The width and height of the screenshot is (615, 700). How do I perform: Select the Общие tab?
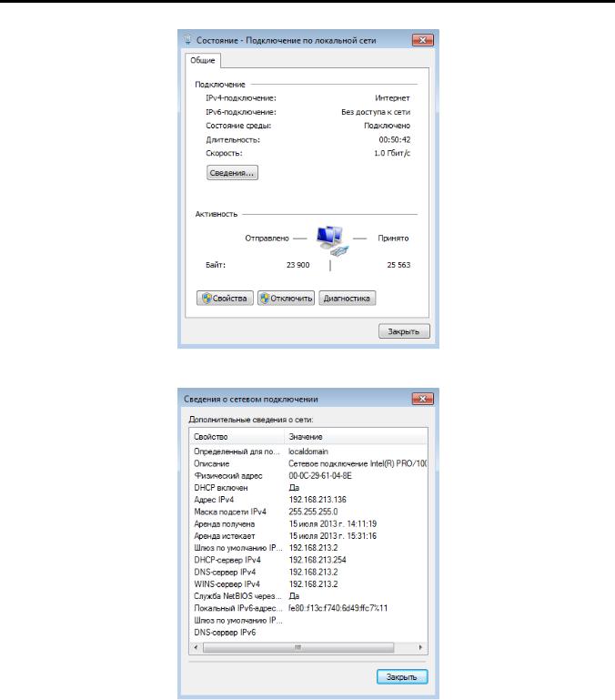point(203,60)
